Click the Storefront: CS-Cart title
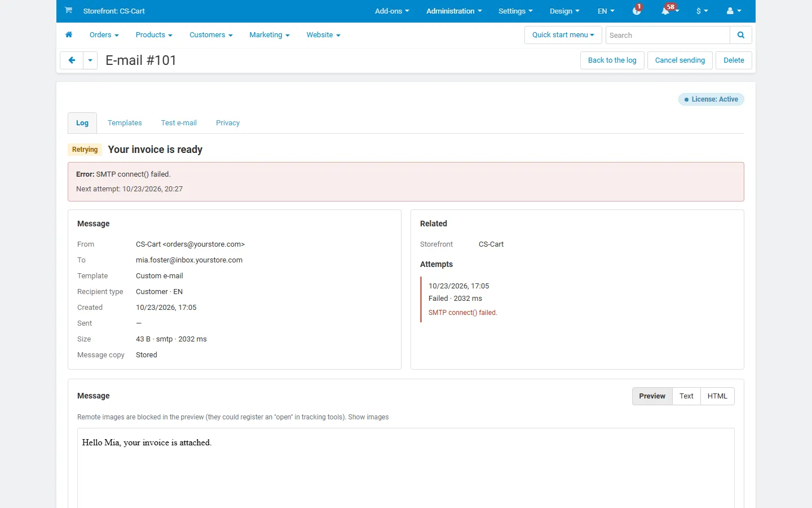This screenshot has height=508, width=812. (x=114, y=11)
